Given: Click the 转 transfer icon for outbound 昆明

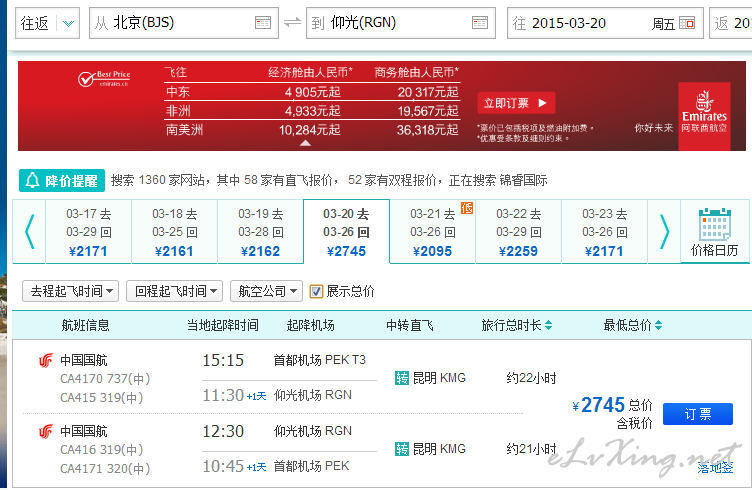Looking at the screenshot, I should pyautogui.click(x=402, y=378).
